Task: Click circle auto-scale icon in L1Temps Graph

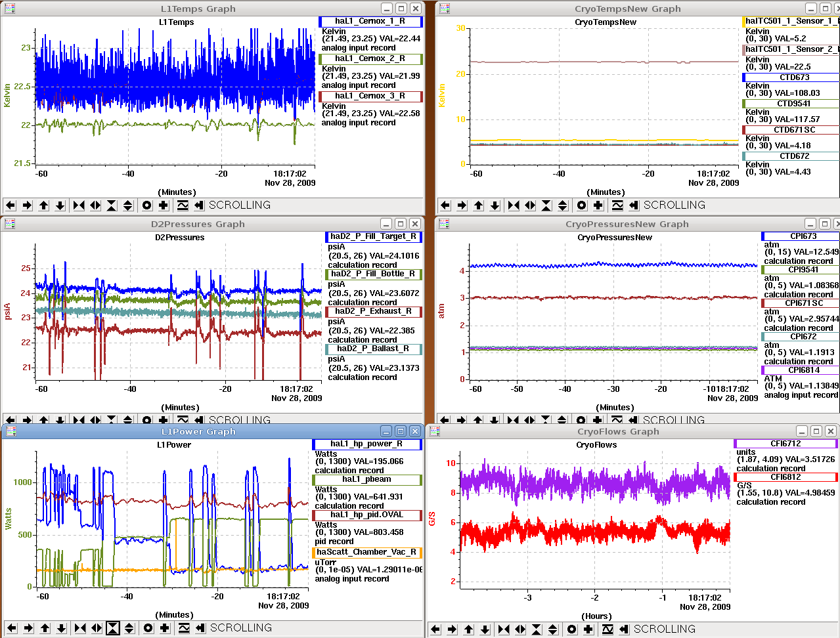Action: [x=147, y=205]
